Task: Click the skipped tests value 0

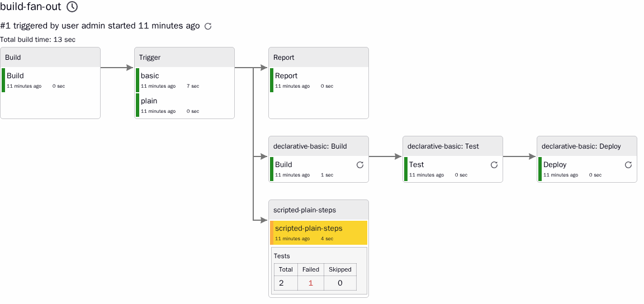Action: click(340, 283)
